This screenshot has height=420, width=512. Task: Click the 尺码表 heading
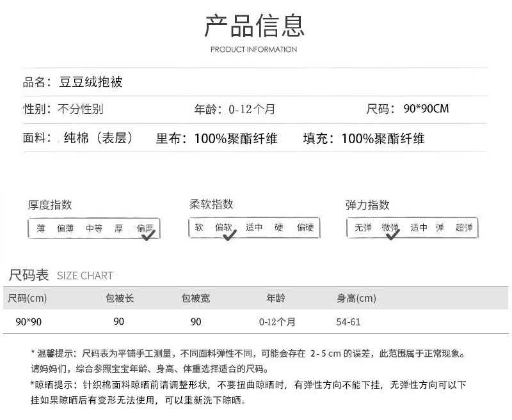pos(29,276)
